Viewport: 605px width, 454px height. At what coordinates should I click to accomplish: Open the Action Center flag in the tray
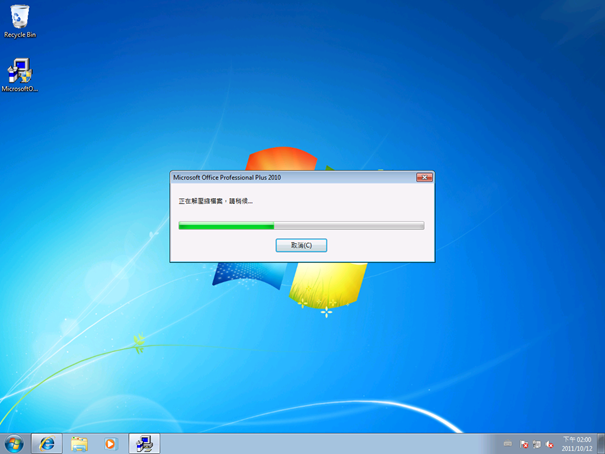point(524,444)
